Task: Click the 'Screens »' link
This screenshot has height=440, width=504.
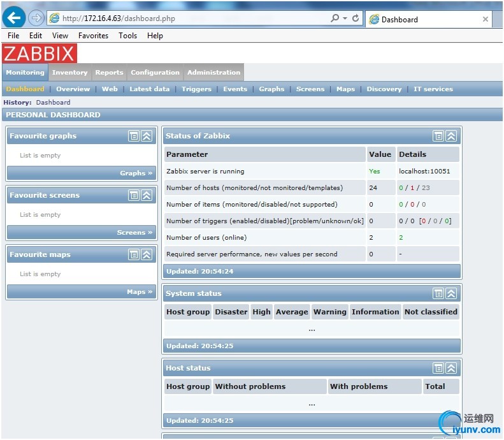Action: tap(134, 233)
